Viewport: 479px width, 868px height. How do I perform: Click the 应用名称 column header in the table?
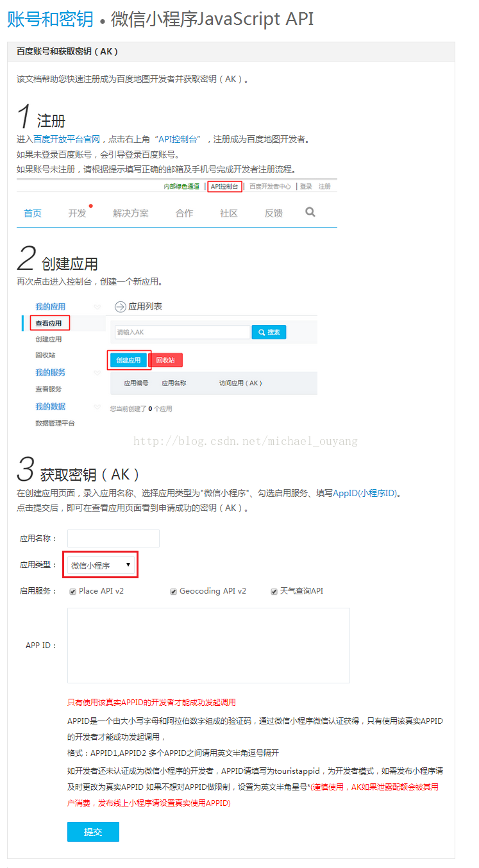(x=174, y=383)
